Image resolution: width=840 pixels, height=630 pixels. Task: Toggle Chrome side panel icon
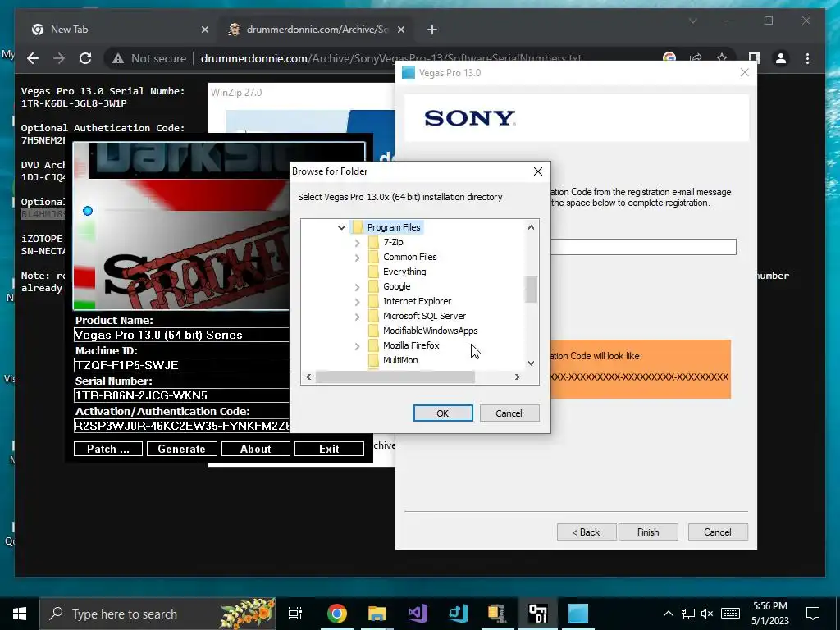[x=755, y=58]
